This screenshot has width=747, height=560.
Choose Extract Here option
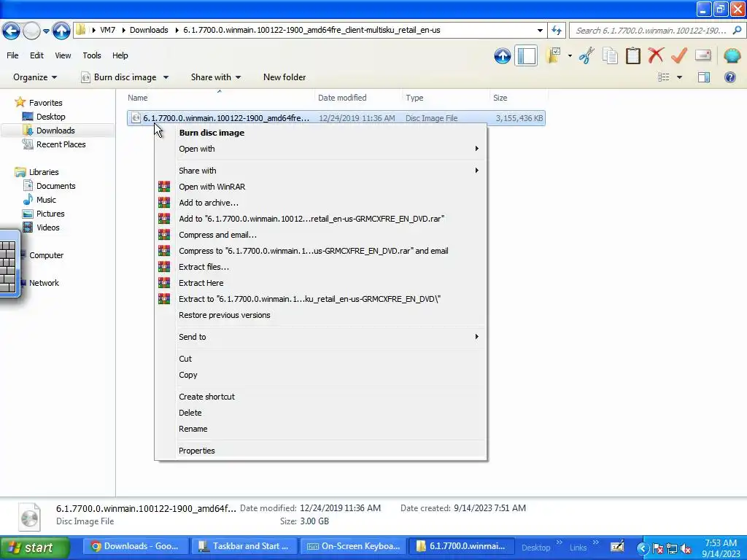pyautogui.click(x=321, y=283)
